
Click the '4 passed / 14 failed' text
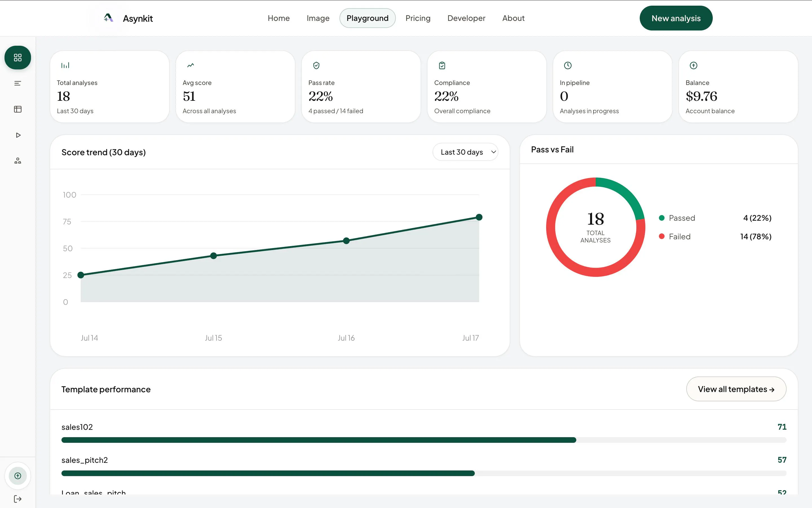tap(336, 111)
